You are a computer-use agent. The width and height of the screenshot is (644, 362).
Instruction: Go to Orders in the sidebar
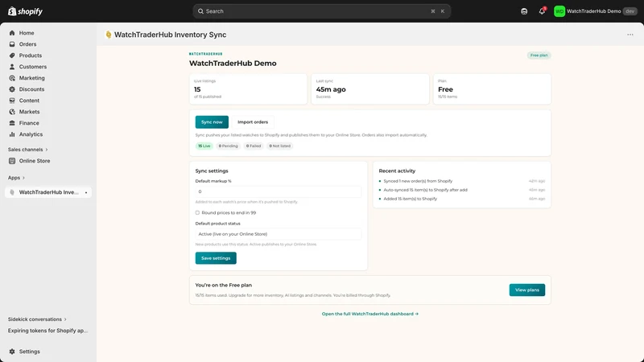pyautogui.click(x=27, y=44)
